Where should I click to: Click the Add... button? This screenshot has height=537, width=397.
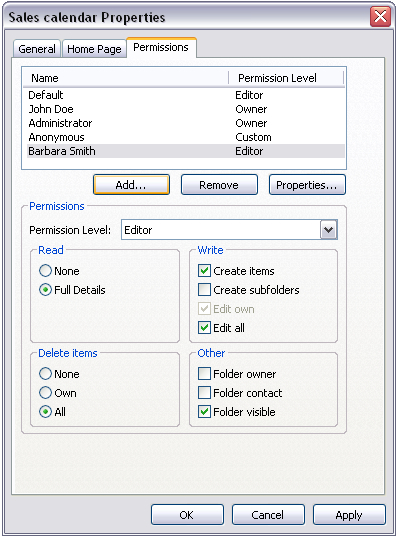tap(132, 185)
